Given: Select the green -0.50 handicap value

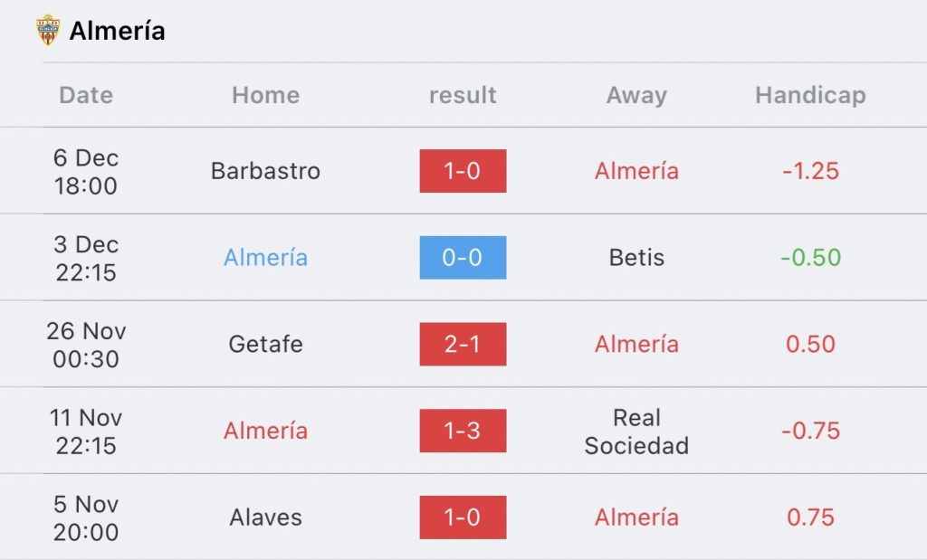Looking at the screenshot, I should 810,258.
